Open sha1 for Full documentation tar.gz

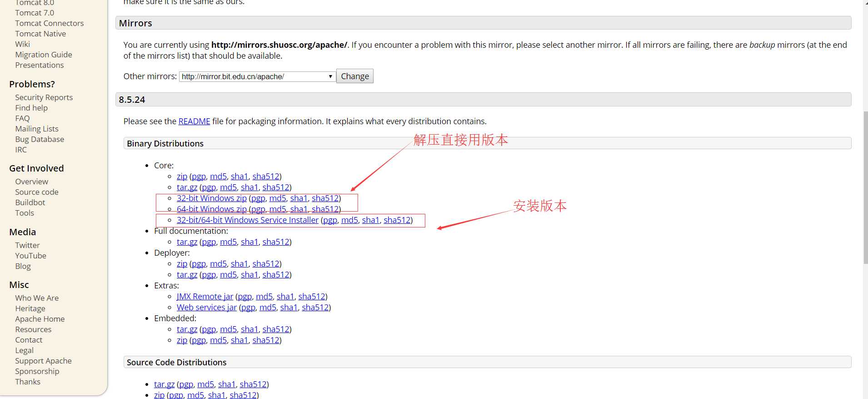pyautogui.click(x=249, y=242)
